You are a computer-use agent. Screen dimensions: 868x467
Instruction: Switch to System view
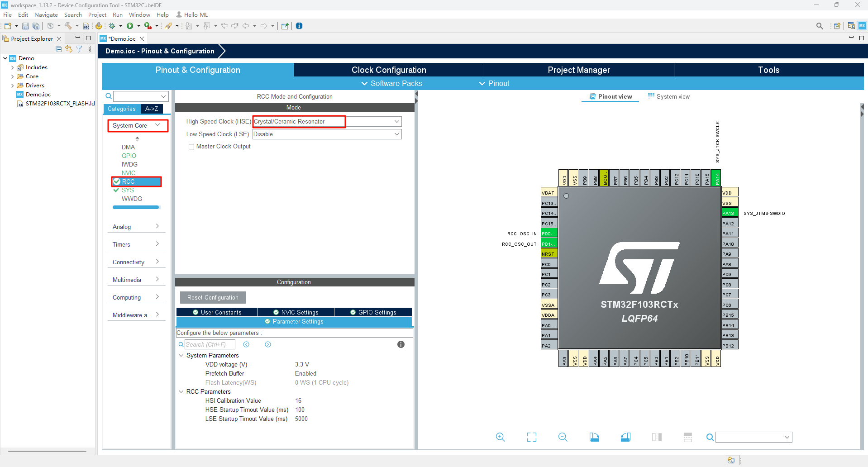(x=668, y=96)
